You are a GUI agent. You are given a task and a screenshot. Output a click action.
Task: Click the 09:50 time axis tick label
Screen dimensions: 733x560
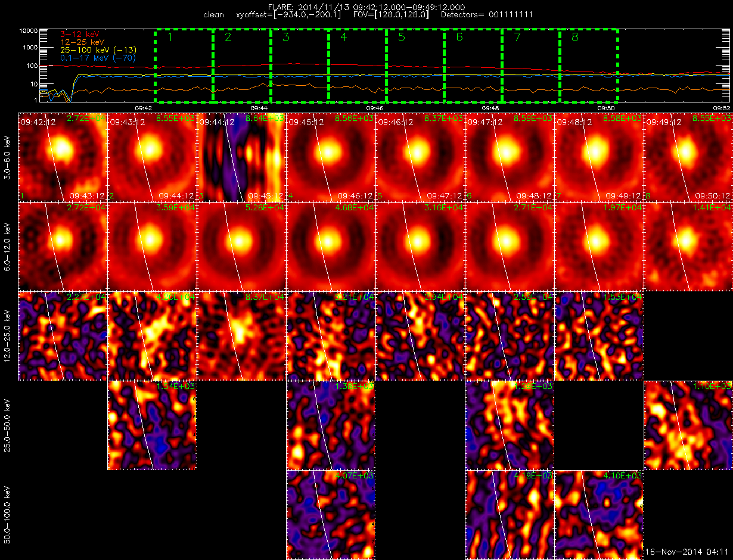(x=606, y=109)
